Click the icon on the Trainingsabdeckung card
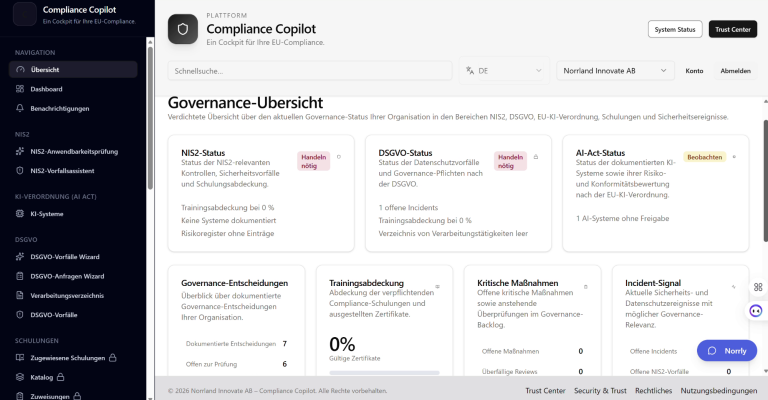768x400 pixels. [x=437, y=284]
